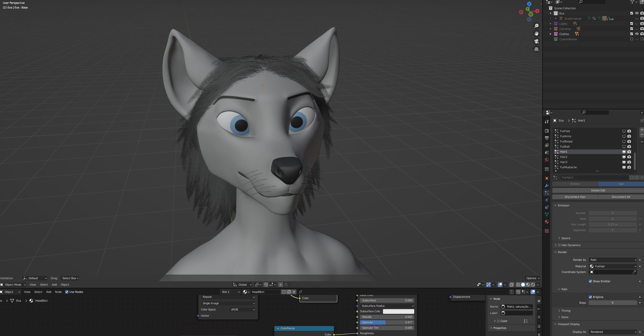644x336 pixels.
Task: Click the Subsurface Color white swatch
Action: point(398,311)
